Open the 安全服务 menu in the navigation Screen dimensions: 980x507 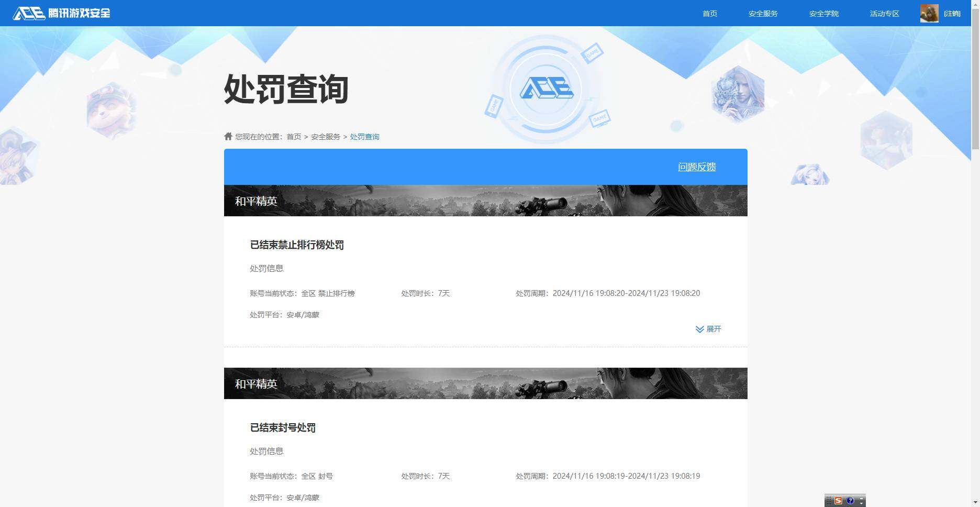pos(763,14)
